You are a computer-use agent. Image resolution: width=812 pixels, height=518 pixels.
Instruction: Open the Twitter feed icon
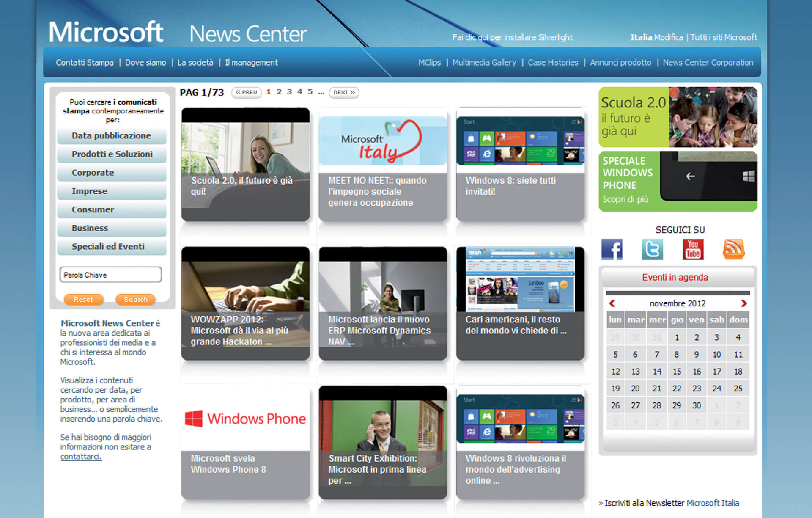click(x=652, y=249)
